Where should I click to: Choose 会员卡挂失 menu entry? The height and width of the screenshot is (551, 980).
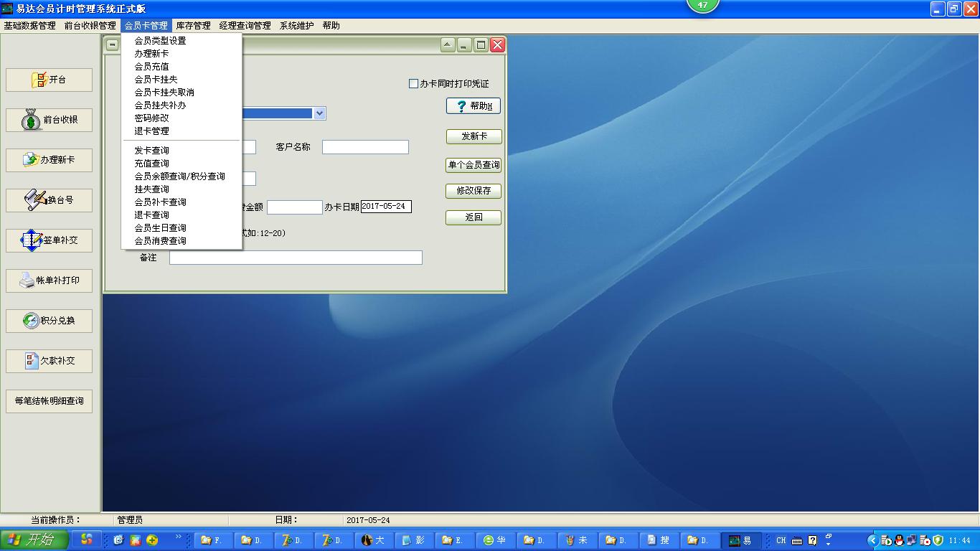click(182, 80)
